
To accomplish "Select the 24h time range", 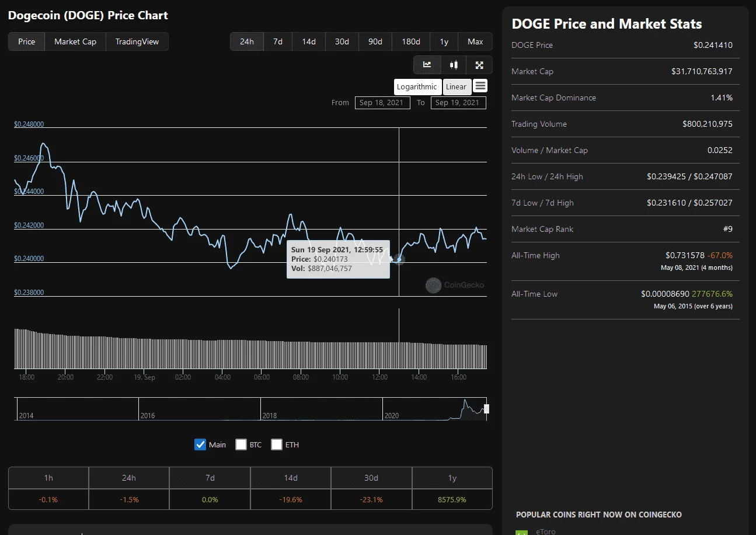I will (247, 41).
